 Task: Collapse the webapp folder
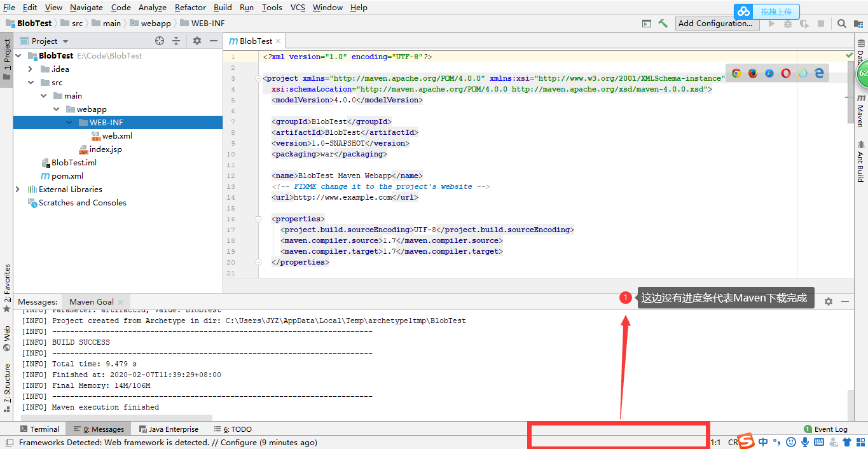tap(57, 109)
